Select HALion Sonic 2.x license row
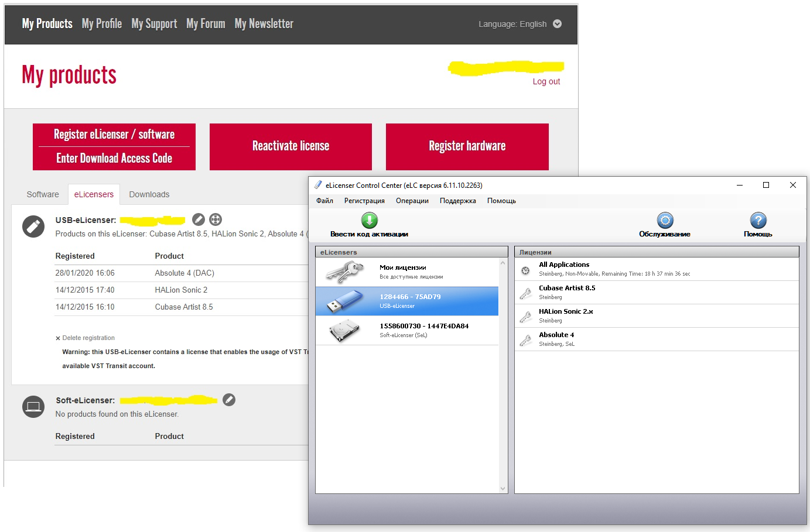The image size is (810, 532). coord(657,316)
